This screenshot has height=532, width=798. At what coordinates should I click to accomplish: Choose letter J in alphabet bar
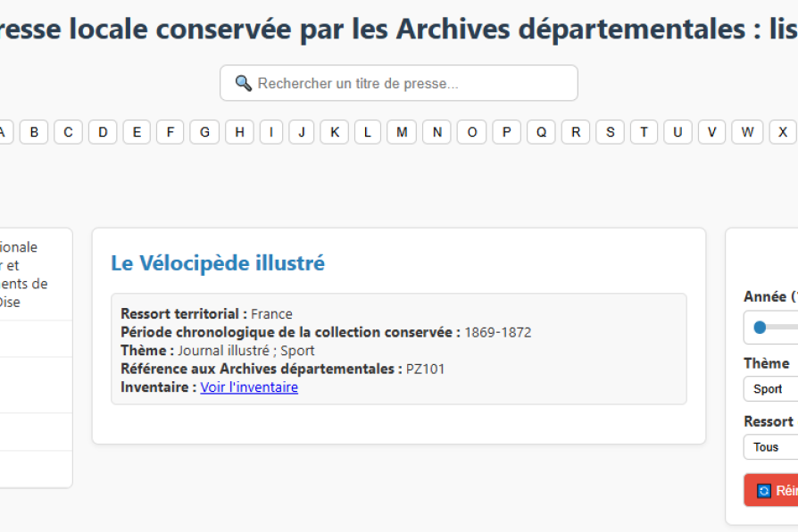[302, 132]
